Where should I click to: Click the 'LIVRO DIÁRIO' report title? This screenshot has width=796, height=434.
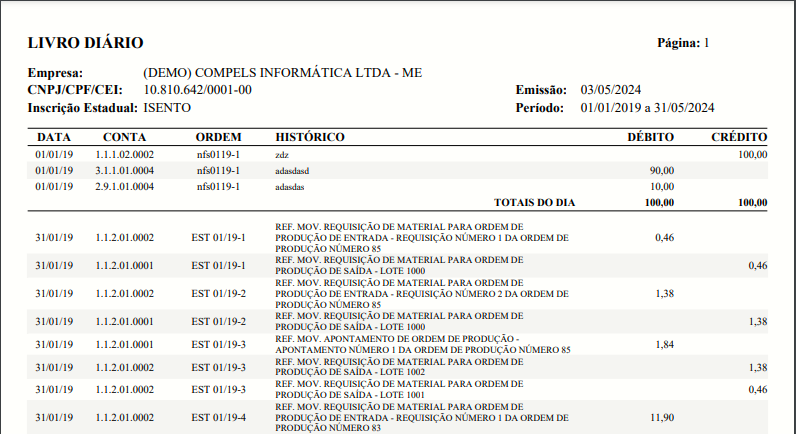(x=85, y=43)
